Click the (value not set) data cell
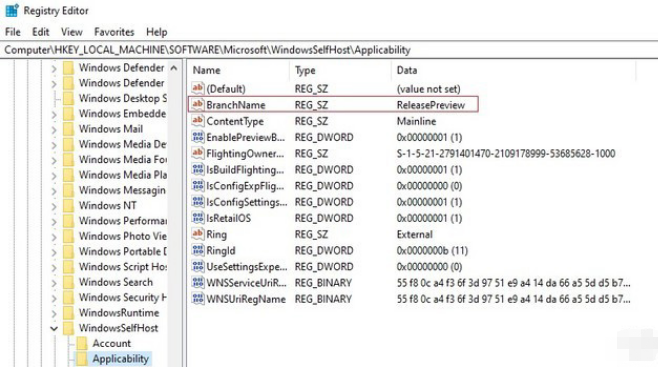The height and width of the screenshot is (367, 658). pyautogui.click(x=428, y=89)
